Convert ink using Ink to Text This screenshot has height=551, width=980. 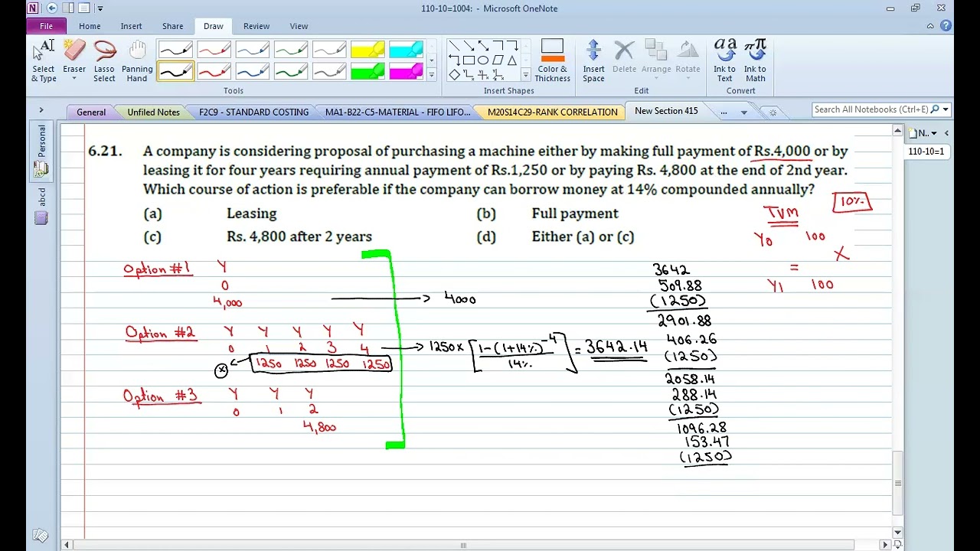pos(724,60)
